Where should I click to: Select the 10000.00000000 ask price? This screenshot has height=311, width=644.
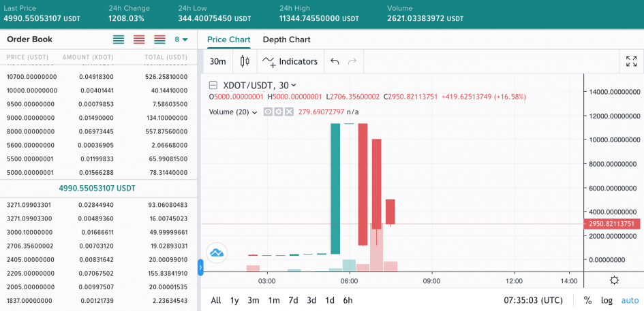[32, 91]
